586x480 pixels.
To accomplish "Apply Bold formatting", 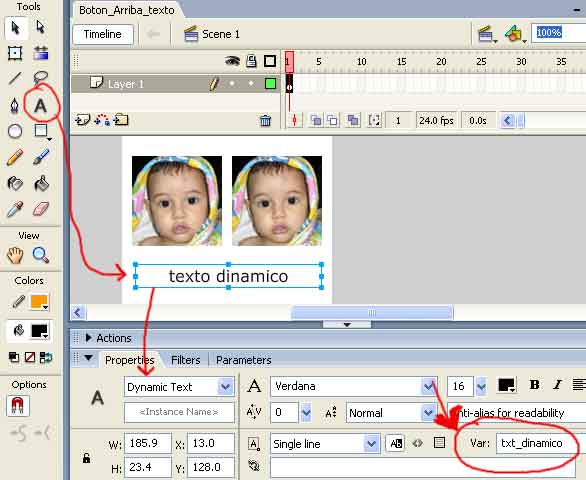I will pos(534,385).
